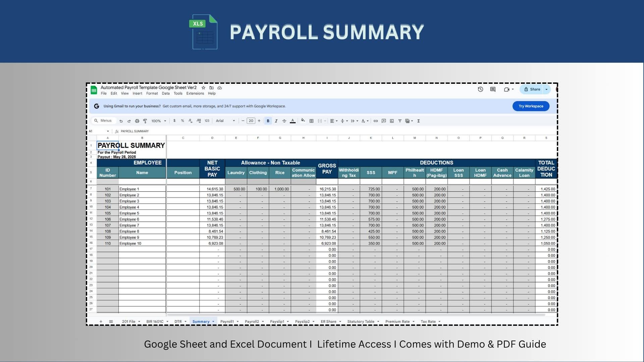
Task: Open the fill color picker
Action: tap(303, 121)
